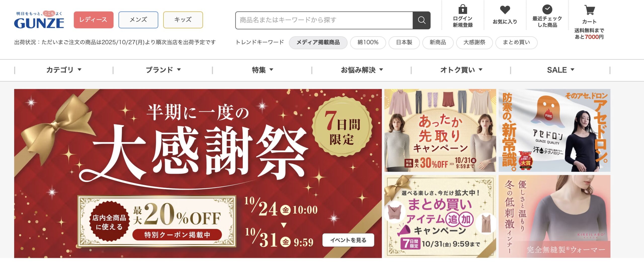
Task: Open favorites via the heart icon
Action: (x=505, y=10)
